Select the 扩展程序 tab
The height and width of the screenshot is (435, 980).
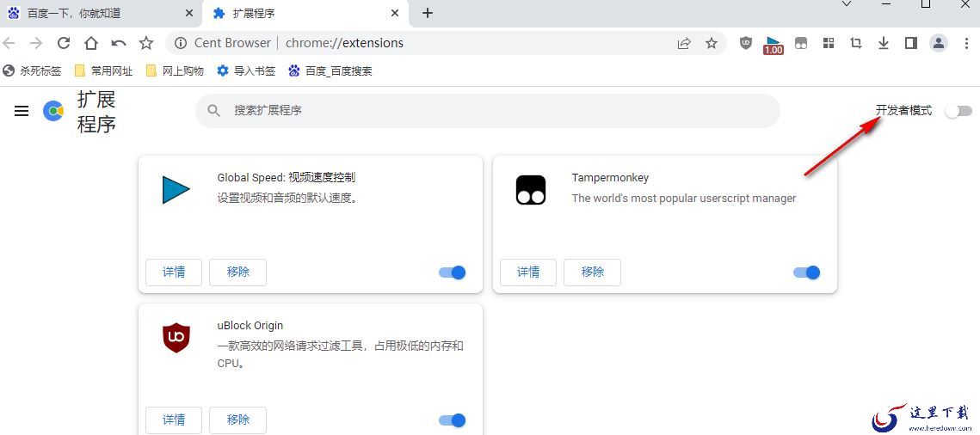coord(306,13)
